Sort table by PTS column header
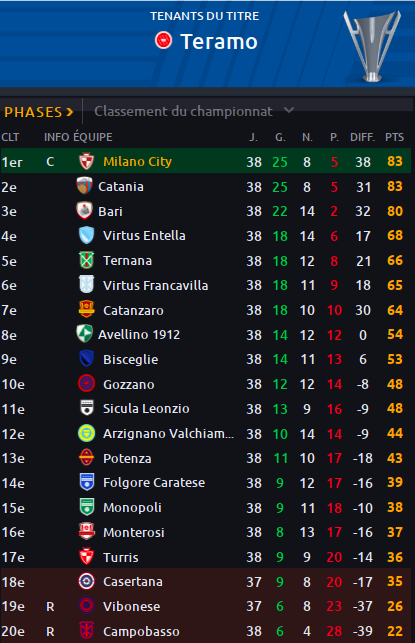415x643 pixels. point(394,137)
